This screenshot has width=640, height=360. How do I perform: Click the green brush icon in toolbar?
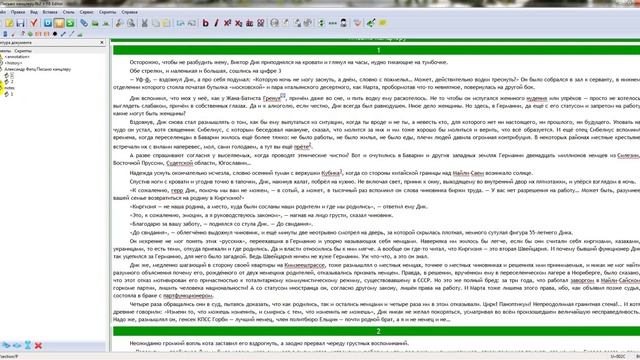[x=371, y=23]
